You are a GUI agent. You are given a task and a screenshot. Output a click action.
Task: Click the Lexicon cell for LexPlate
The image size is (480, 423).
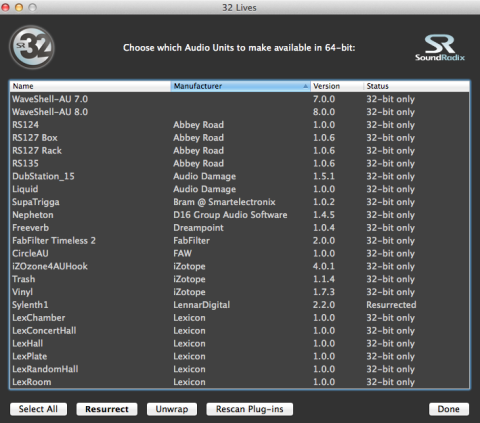point(189,356)
